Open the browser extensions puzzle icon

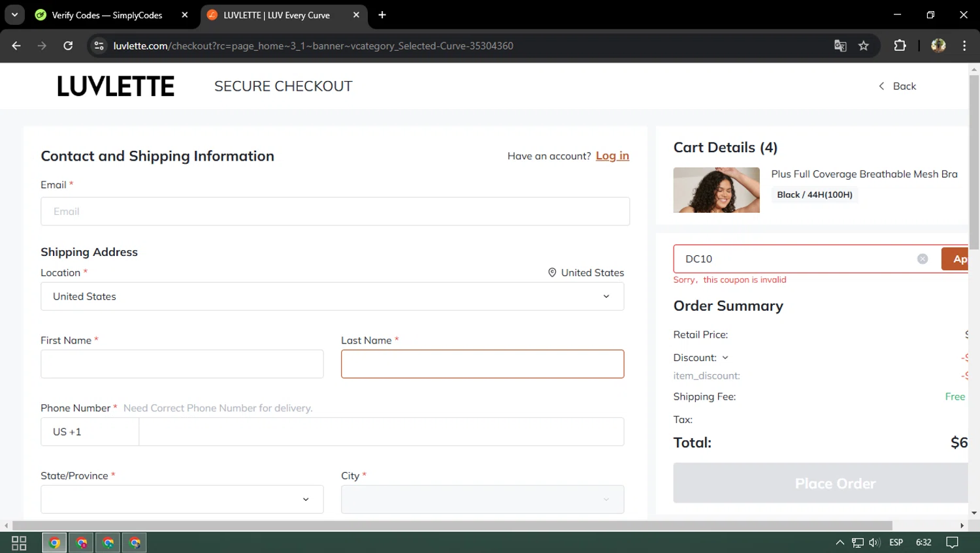click(900, 46)
